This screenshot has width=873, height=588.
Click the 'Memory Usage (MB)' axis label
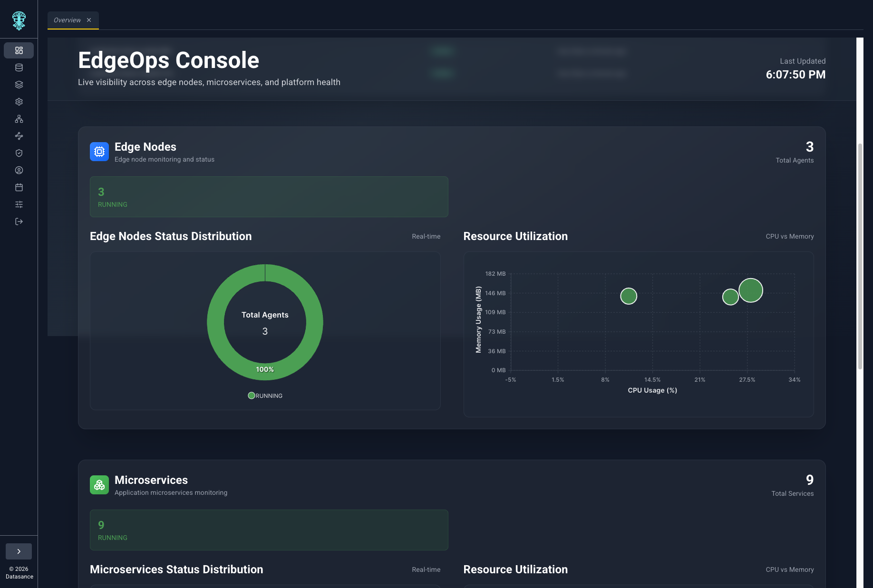[x=478, y=320]
